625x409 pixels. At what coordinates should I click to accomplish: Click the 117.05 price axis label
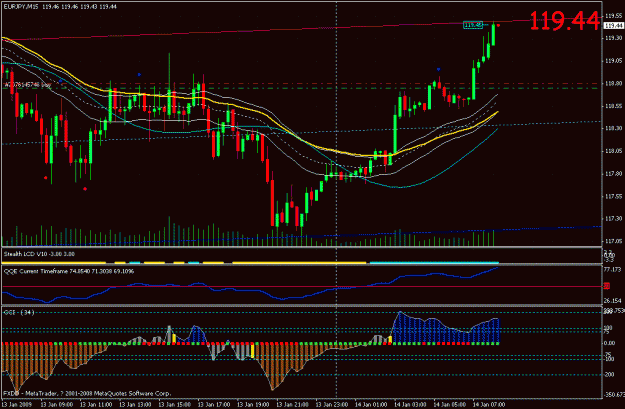(x=614, y=241)
